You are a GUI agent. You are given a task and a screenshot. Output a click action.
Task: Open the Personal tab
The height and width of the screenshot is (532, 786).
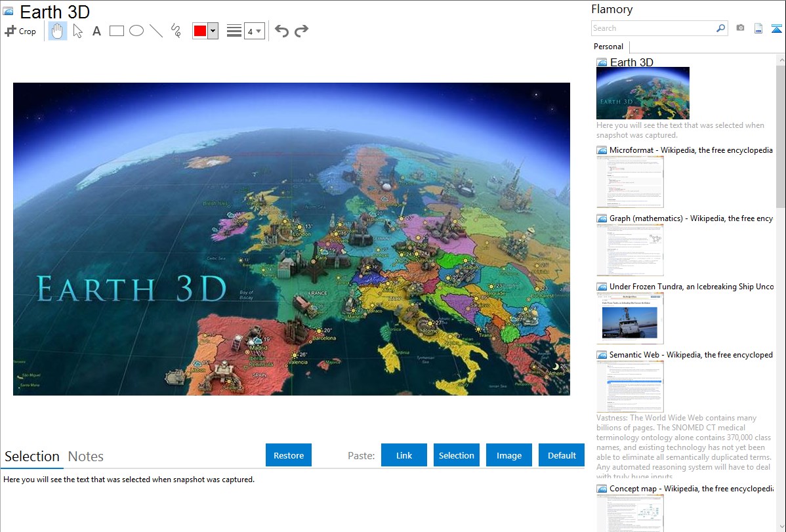(x=608, y=47)
